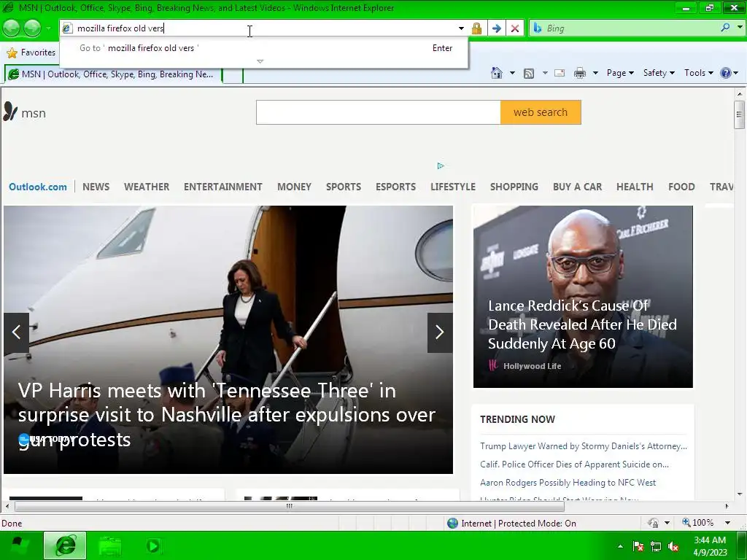Screen dimensions: 747x560
Task: Open the Home button dropdown arrow
Action: (x=512, y=73)
